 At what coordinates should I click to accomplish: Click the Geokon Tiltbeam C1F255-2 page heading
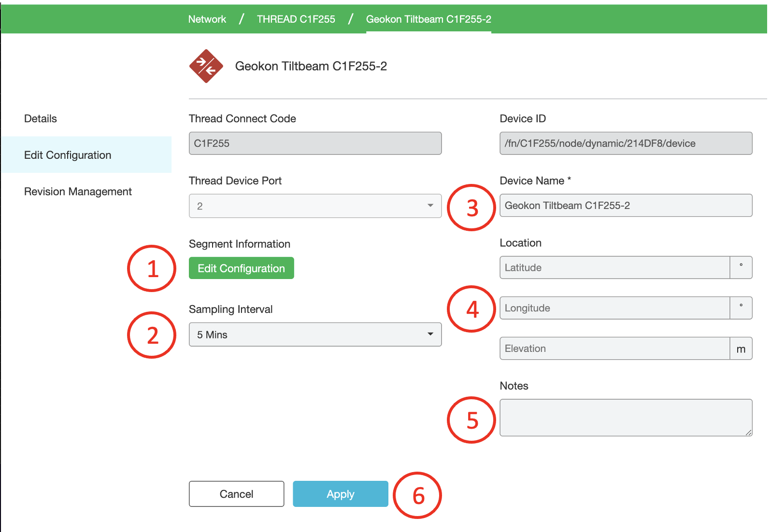point(311,66)
